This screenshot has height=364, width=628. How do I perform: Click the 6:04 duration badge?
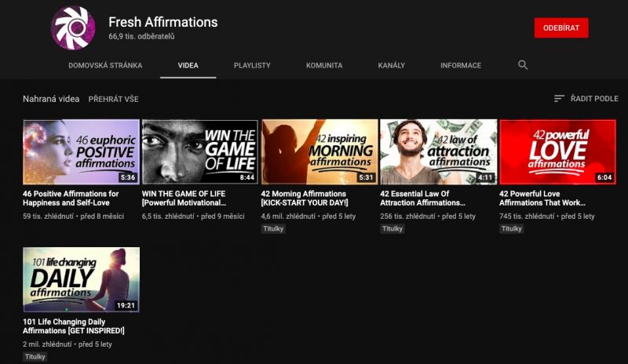click(604, 177)
